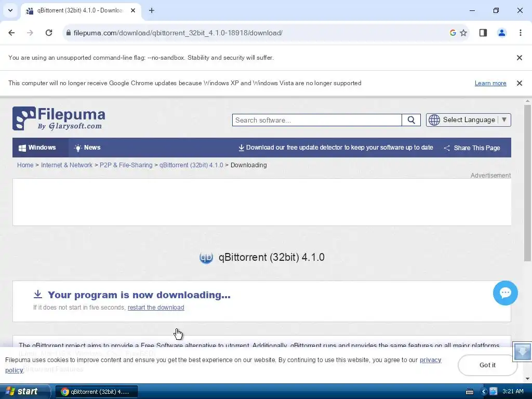The image size is (532, 399).
Task: Dismiss the no-sandbox warning bar
Action: 519,58
